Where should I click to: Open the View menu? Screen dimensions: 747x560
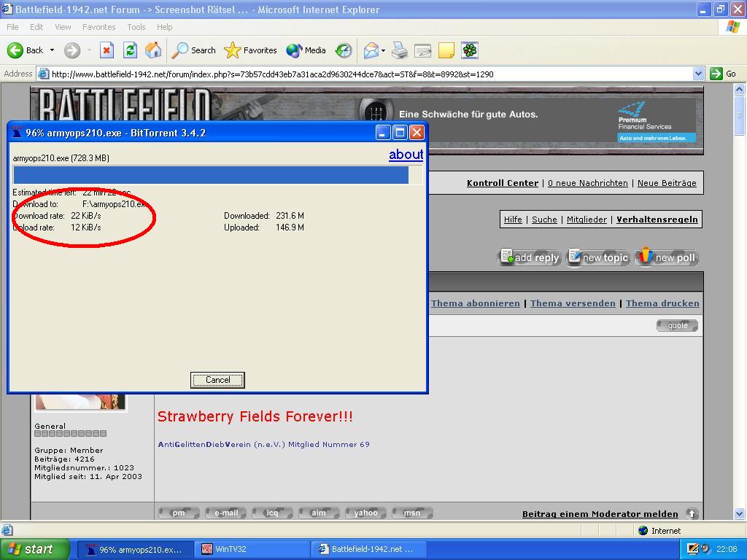pyautogui.click(x=63, y=27)
